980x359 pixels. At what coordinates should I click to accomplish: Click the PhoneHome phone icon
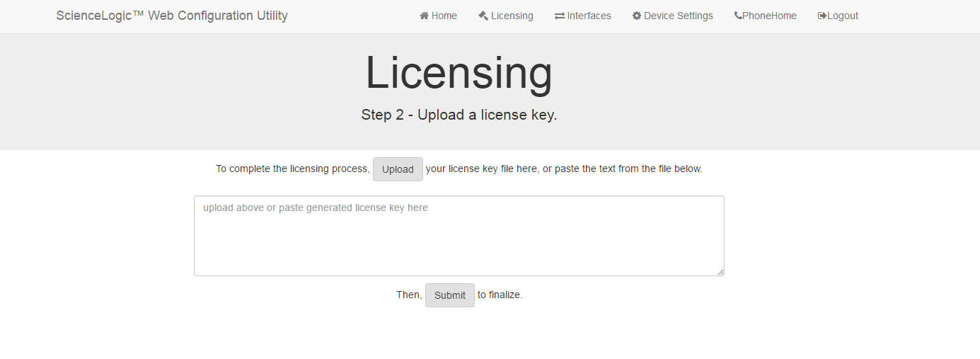coord(738,16)
